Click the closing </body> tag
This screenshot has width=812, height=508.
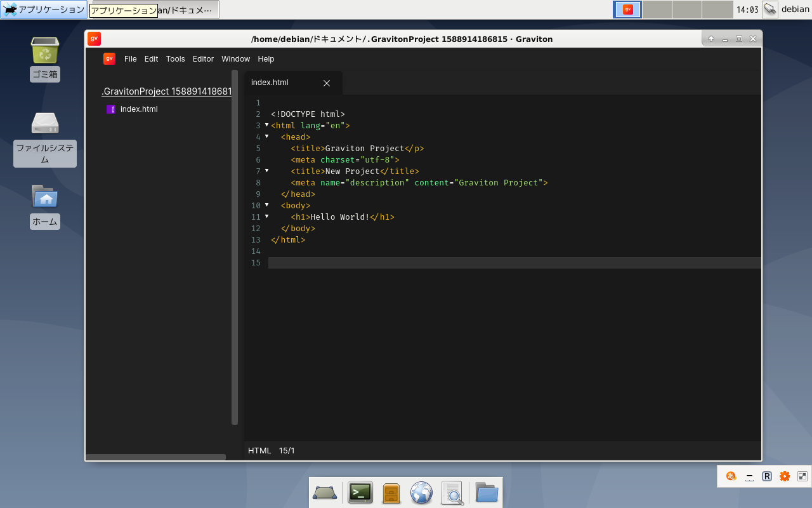point(298,229)
